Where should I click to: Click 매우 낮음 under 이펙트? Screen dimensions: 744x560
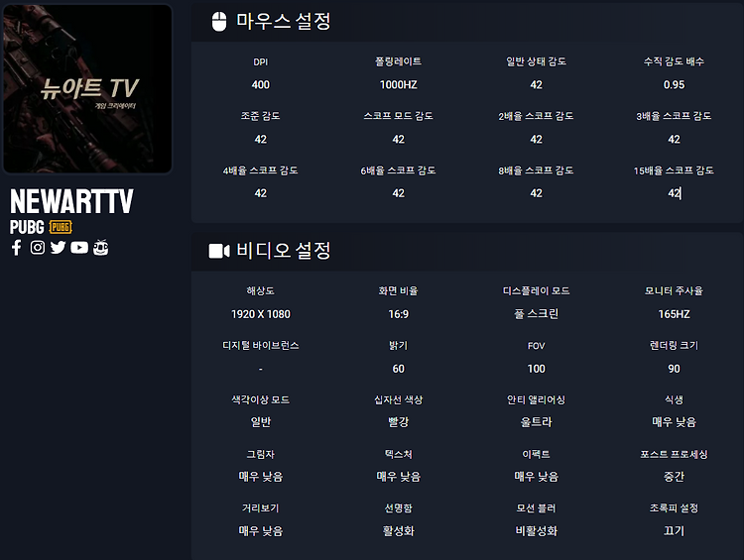point(536,477)
